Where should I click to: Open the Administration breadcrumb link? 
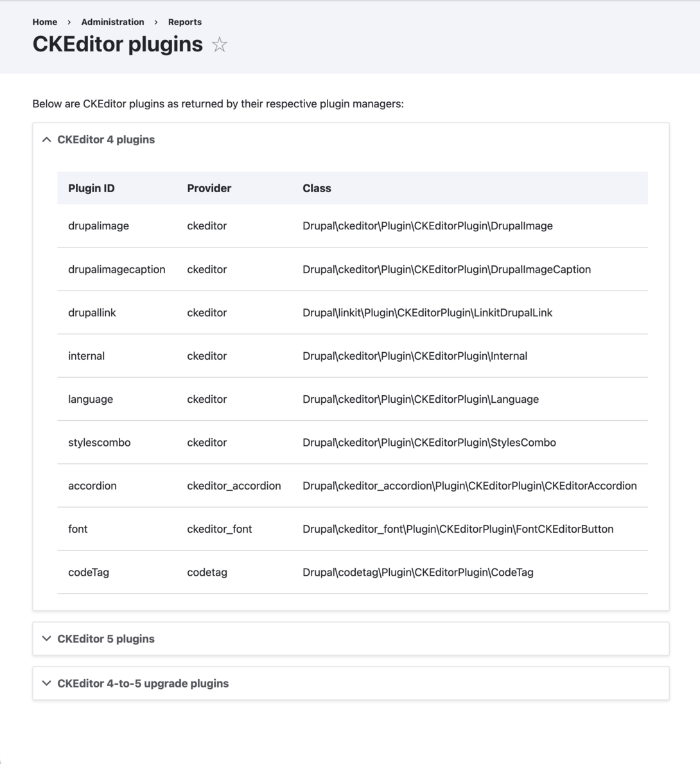pos(112,22)
